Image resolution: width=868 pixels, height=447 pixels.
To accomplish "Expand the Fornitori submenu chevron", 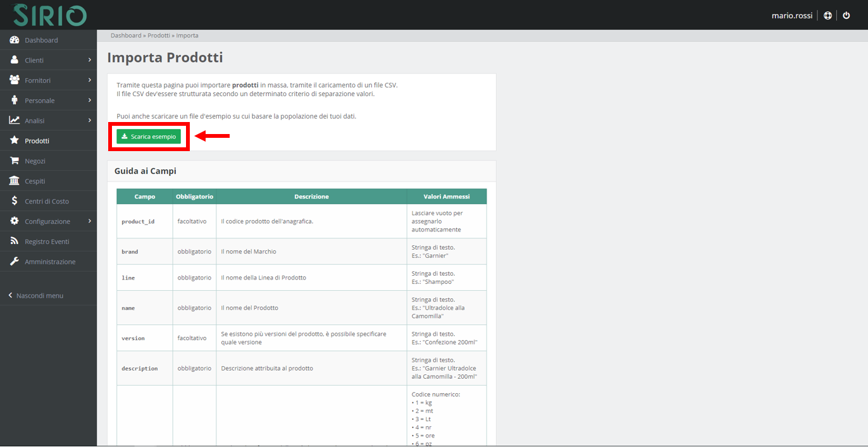I will tap(89, 80).
